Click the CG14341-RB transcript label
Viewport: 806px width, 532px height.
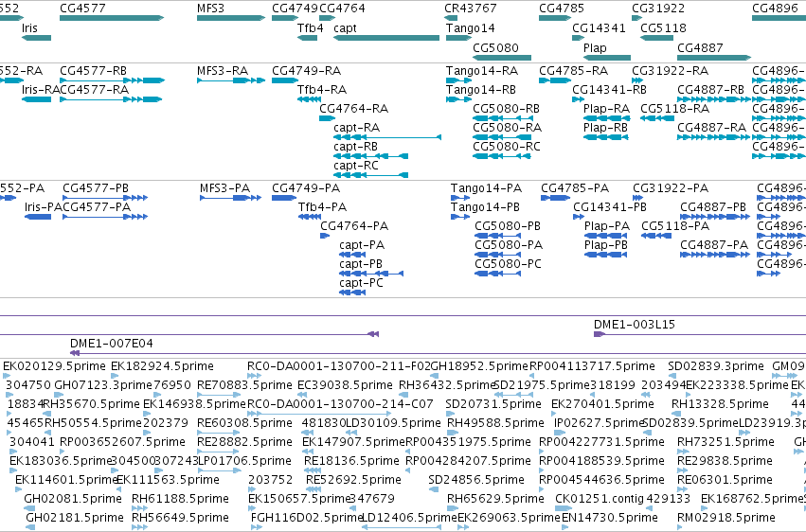(x=609, y=89)
